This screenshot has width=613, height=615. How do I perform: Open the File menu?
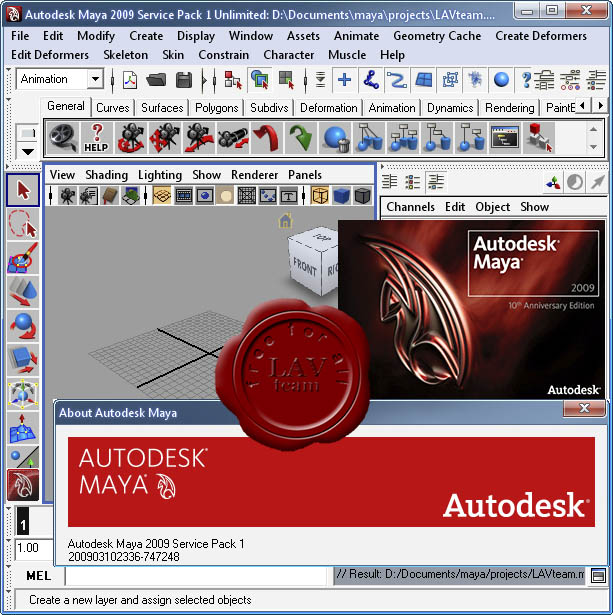(20, 36)
